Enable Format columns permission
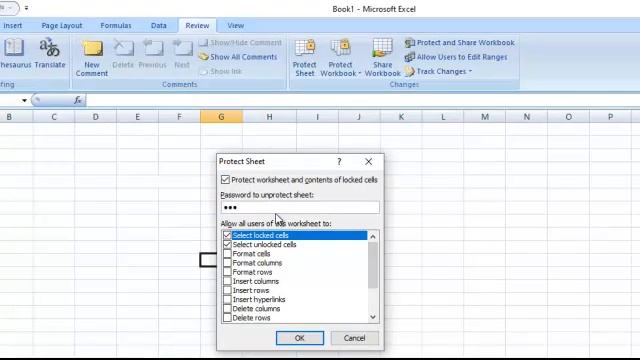Screen dimensions: 640x360 pos(227,263)
